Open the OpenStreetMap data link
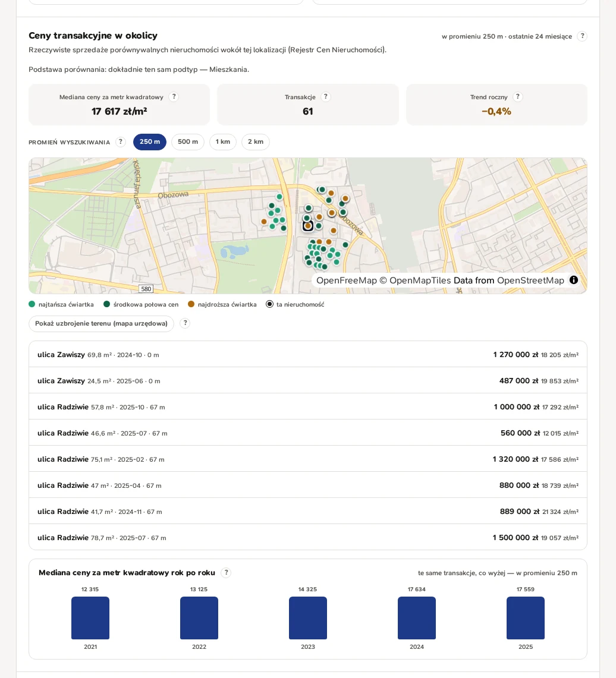The image size is (616, 678). point(530,280)
